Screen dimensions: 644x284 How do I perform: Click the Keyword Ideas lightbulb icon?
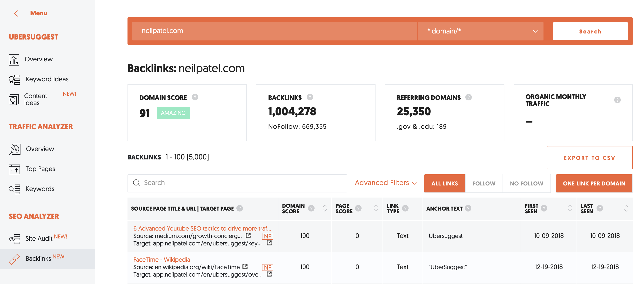[x=14, y=80]
